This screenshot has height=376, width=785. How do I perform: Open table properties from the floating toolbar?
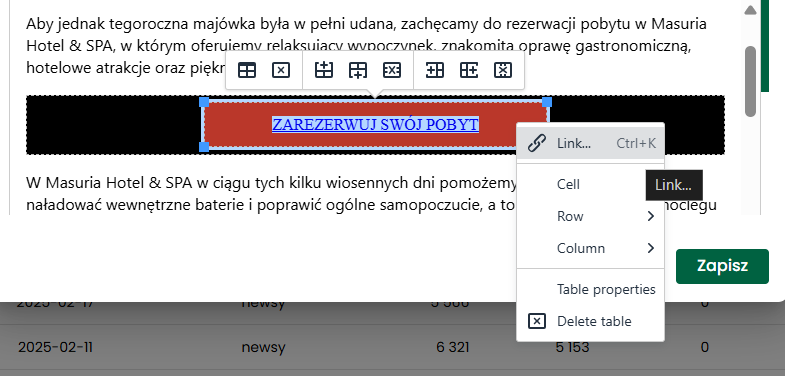tap(246, 71)
